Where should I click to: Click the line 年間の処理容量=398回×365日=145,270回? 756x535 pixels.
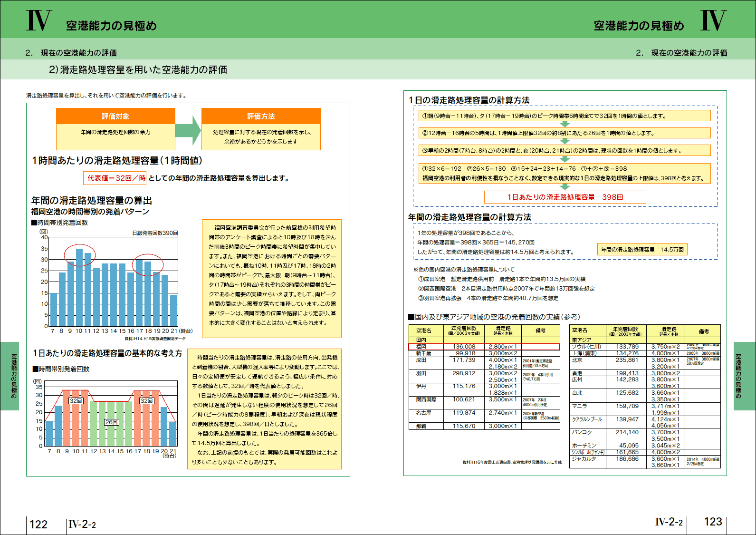point(476,243)
